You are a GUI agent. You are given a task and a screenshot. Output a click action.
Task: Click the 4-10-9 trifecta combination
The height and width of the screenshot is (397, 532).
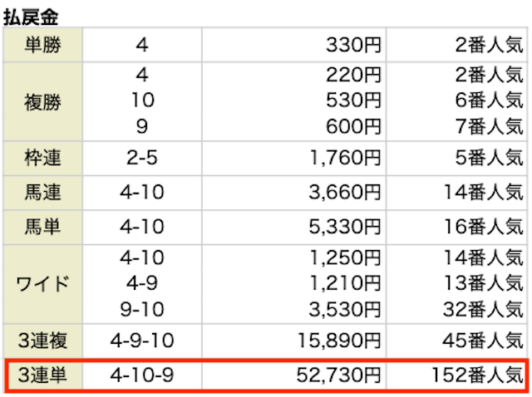point(142,375)
